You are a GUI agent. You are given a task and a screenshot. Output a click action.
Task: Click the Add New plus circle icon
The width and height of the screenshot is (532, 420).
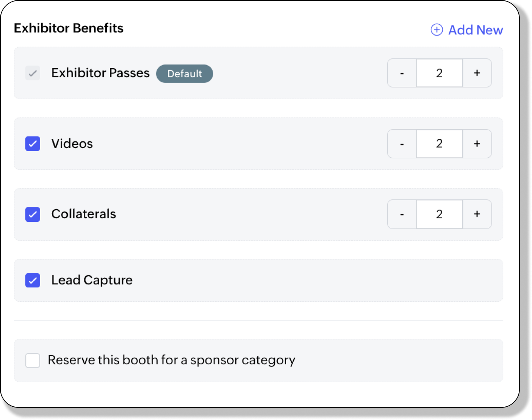coord(437,30)
